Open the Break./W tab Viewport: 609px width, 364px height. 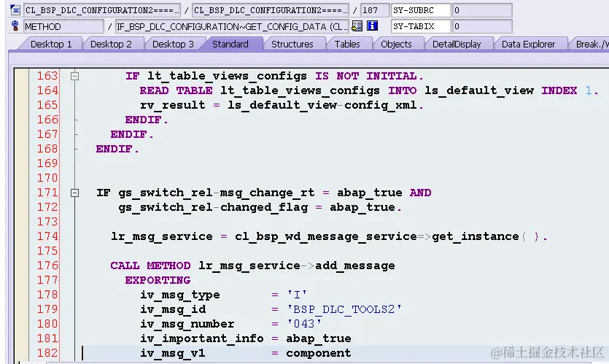click(591, 44)
